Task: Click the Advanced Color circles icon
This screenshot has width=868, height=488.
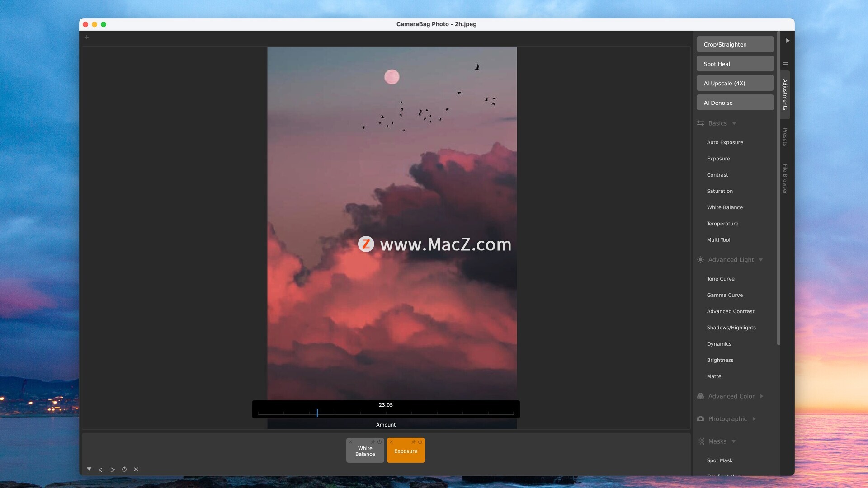Action: pos(700,396)
